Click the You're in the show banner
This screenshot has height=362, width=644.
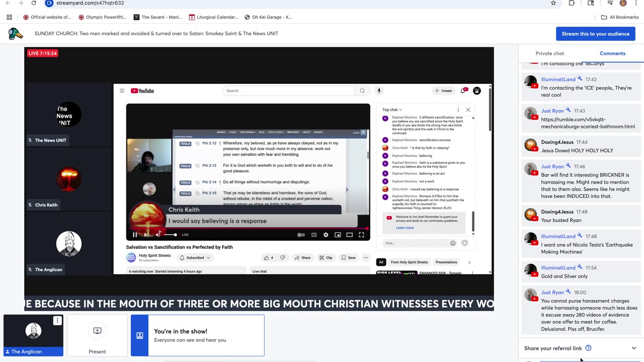(x=197, y=335)
